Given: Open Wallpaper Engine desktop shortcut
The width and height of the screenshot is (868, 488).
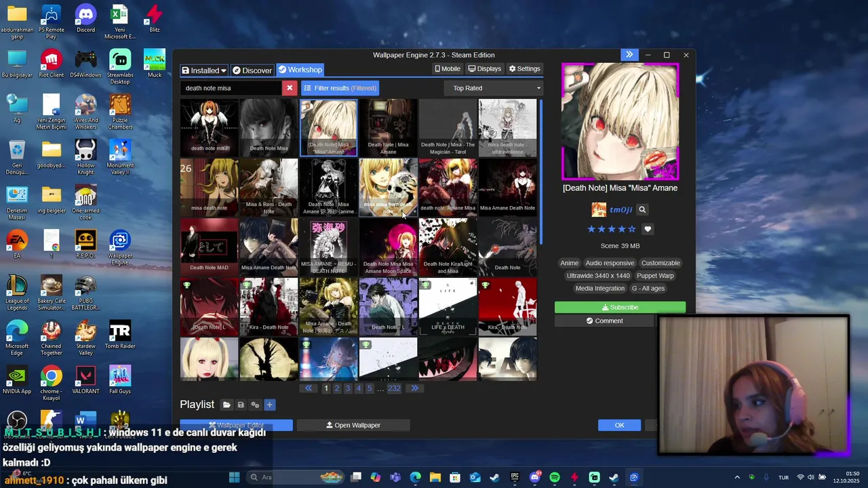Looking at the screenshot, I should (120, 247).
